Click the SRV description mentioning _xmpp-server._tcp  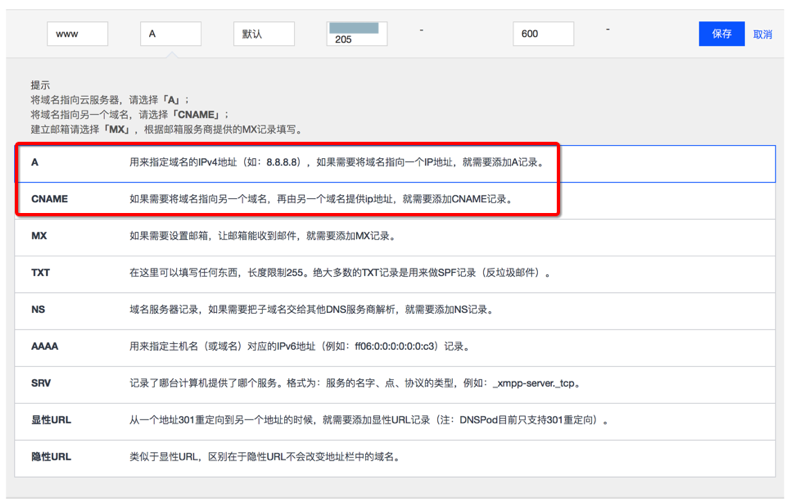coord(355,383)
